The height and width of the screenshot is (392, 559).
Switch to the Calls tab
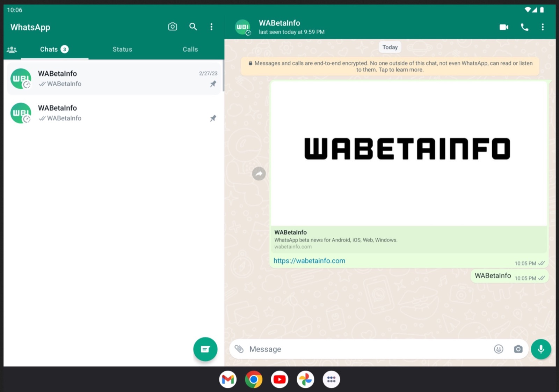(x=190, y=49)
